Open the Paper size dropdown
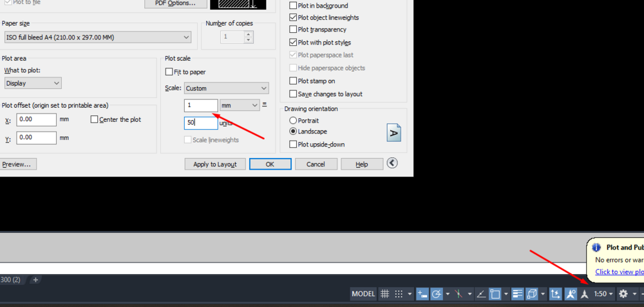Viewport: 644px width, 307px height. pyautogui.click(x=97, y=38)
